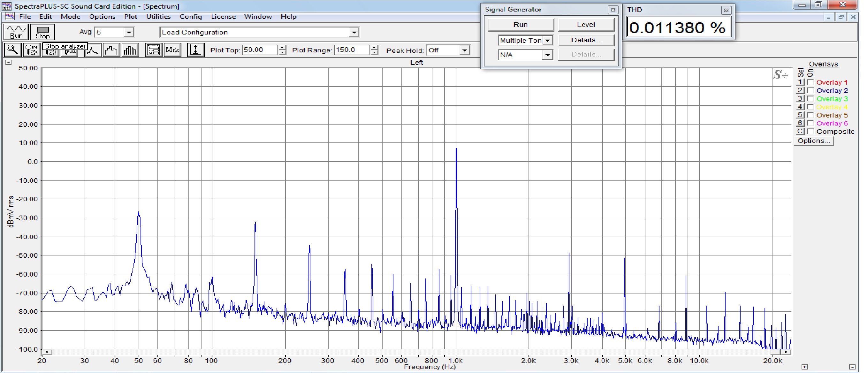Click the zoom in 2X icon

tap(32, 50)
